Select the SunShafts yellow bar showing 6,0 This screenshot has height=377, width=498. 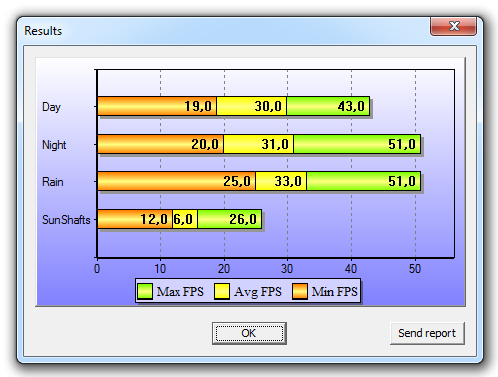point(185,219)
